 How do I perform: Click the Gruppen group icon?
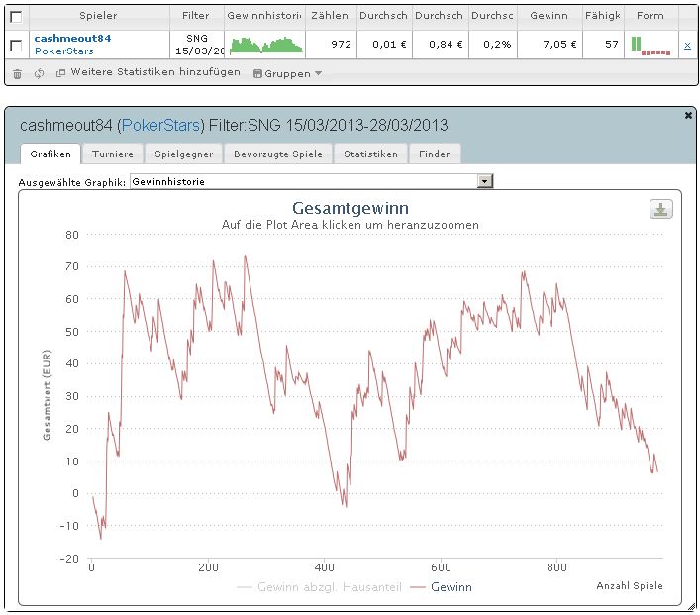point(257,74)
